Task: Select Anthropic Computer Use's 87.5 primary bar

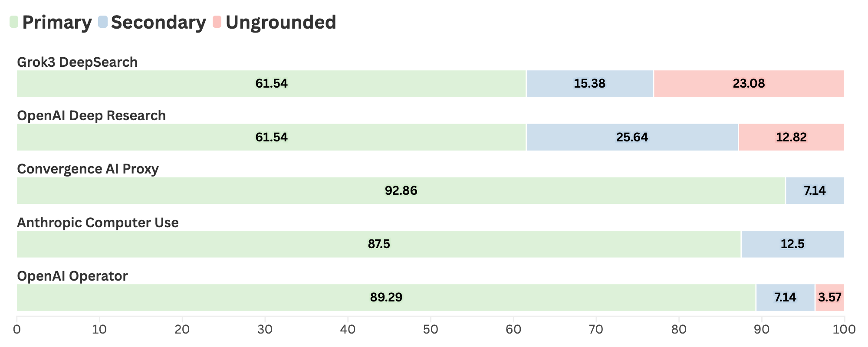Action: click(378, 244)
